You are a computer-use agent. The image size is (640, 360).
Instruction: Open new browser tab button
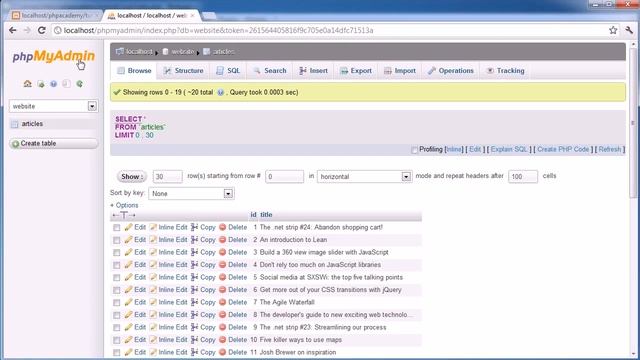(x=209, y=16)
